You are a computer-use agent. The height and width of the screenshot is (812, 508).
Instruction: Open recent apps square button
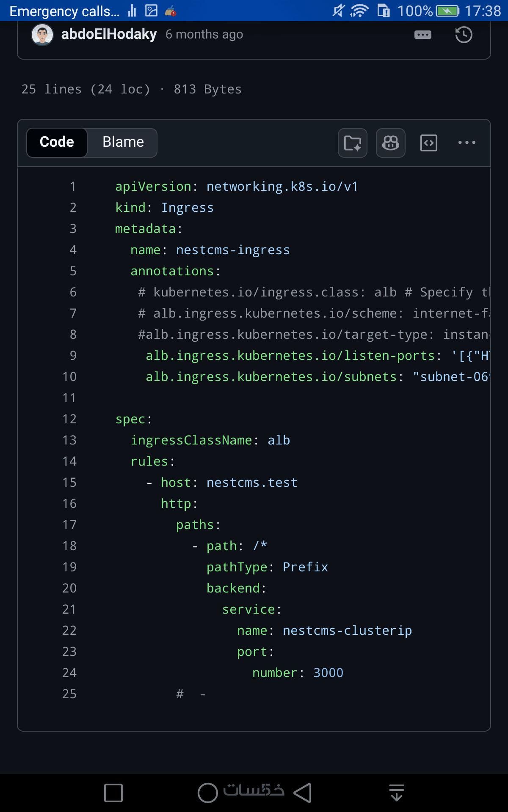113,793
